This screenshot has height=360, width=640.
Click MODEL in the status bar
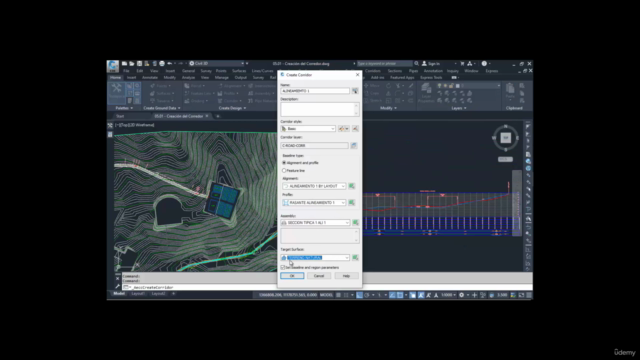(x=326, y=295)
